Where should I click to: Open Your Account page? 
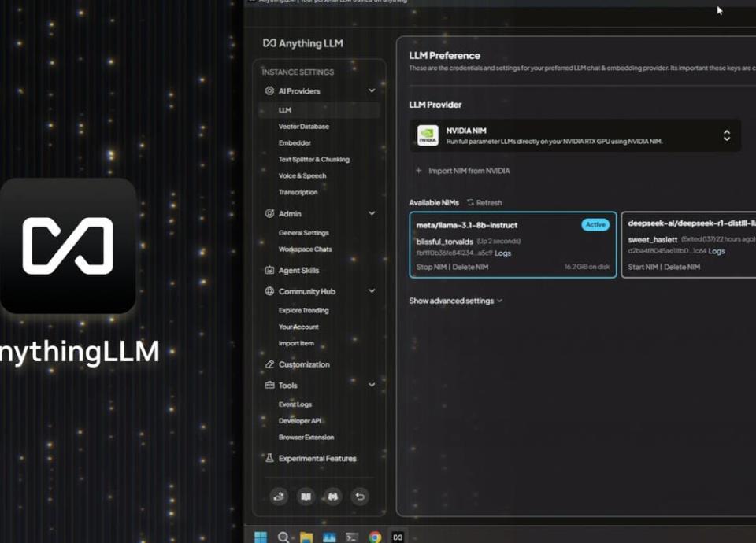298,327
